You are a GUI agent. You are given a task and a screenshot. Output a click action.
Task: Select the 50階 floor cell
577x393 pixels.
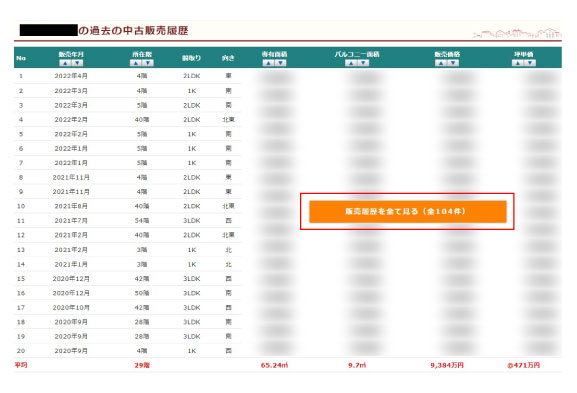point(142,293)
